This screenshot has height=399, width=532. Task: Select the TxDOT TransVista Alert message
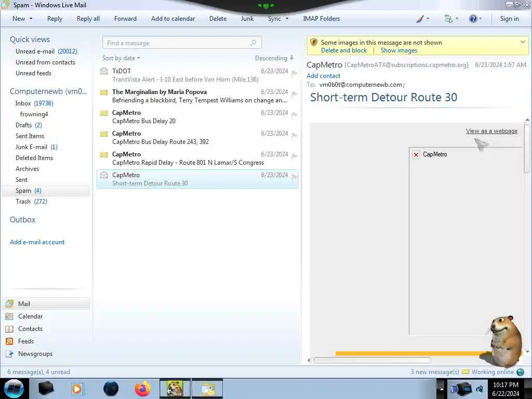(197, 75)
